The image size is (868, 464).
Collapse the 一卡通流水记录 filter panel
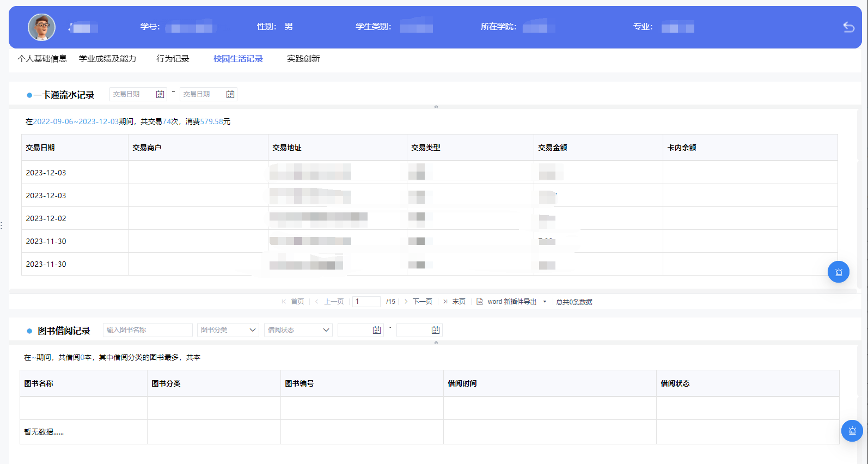pyautogui.click(x=436, y=107)
